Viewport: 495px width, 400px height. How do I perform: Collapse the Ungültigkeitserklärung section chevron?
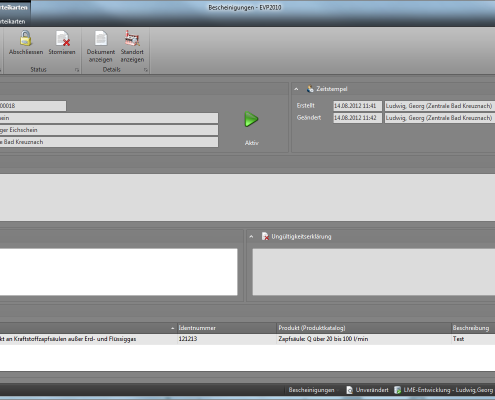(x=251, y=237)
